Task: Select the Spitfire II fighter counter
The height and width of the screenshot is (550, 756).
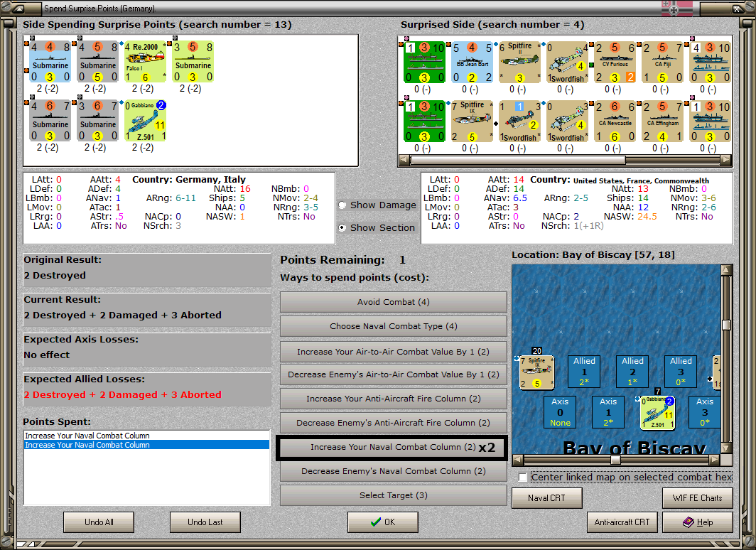Action: [x=520, y=63]
